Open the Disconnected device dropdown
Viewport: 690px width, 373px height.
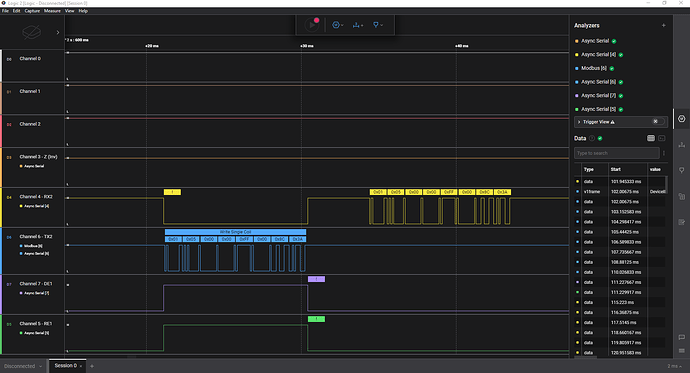[23, 366]
